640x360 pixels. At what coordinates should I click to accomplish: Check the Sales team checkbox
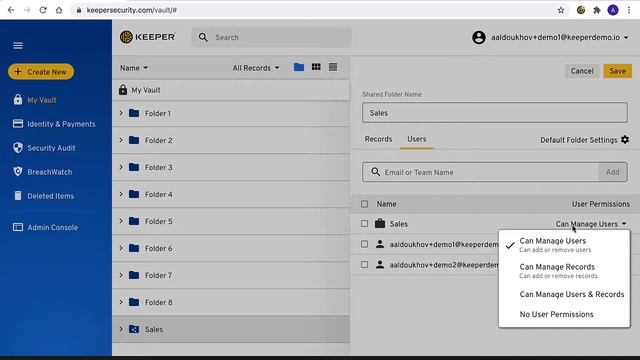point(364,224)
